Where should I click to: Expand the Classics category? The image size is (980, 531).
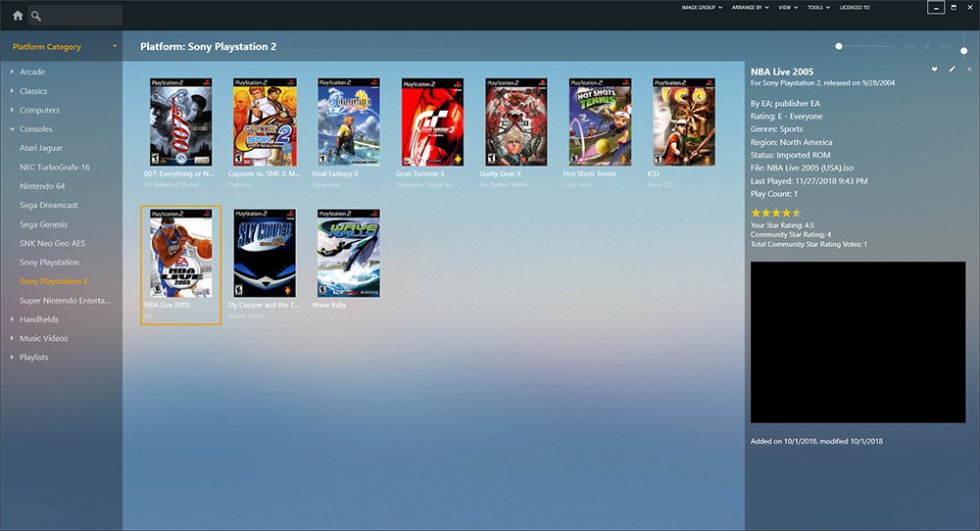coord(12,90)
